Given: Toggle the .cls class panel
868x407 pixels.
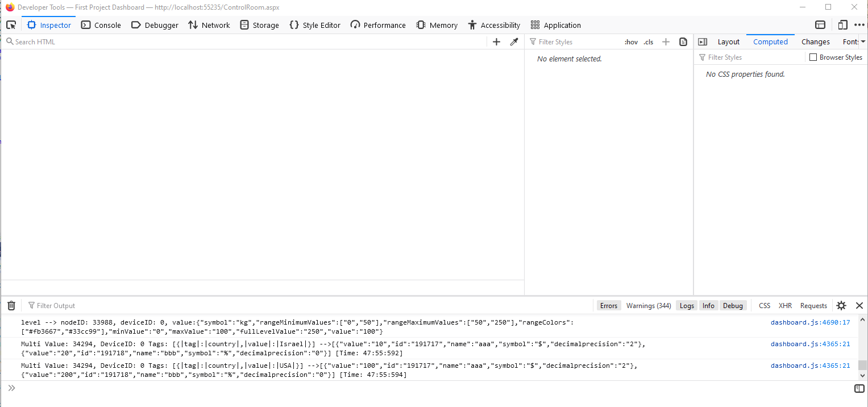Looking at the screenshot, I should [649, 42].
